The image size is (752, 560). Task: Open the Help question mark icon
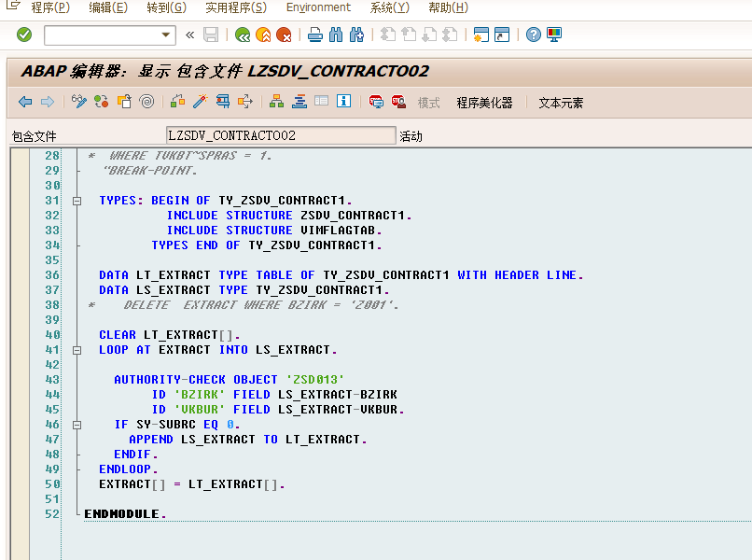point(533,35)
